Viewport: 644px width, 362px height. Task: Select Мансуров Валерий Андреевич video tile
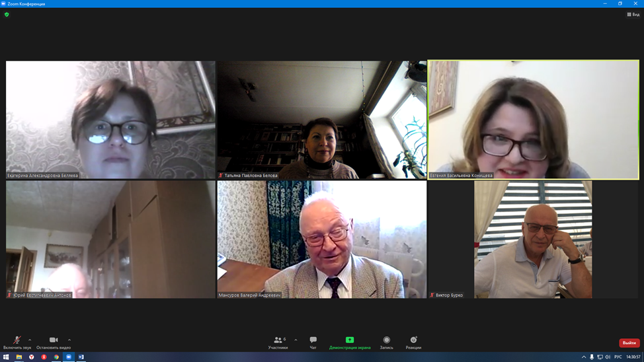[322, 239]
